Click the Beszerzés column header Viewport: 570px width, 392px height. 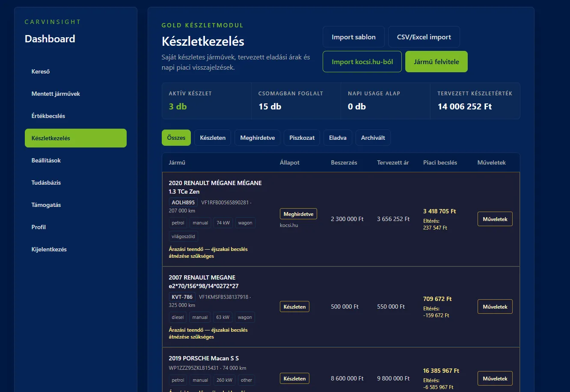(x=344, y=162)
